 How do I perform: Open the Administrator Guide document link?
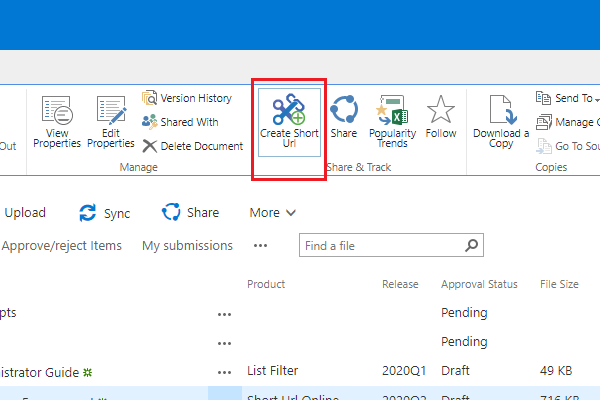[x=39, y=372]
